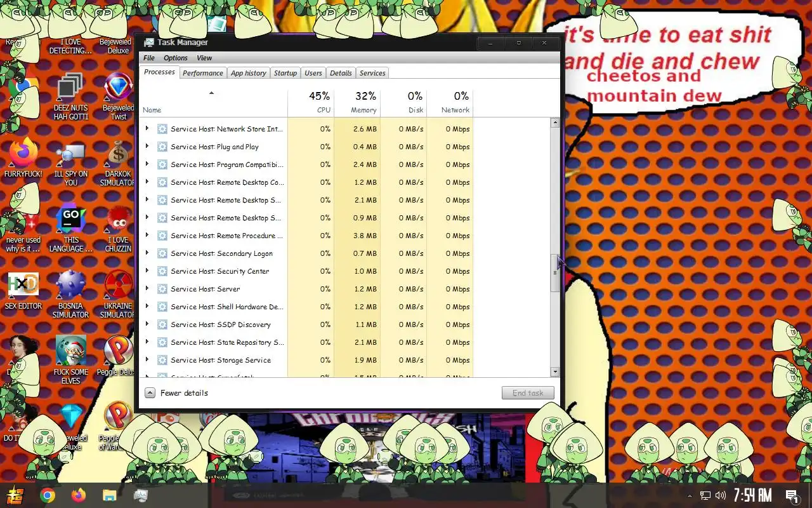The height and width of the screenshot is (508, 812).
Task: Sort processes by the Network column header
Action: point(450,102)
